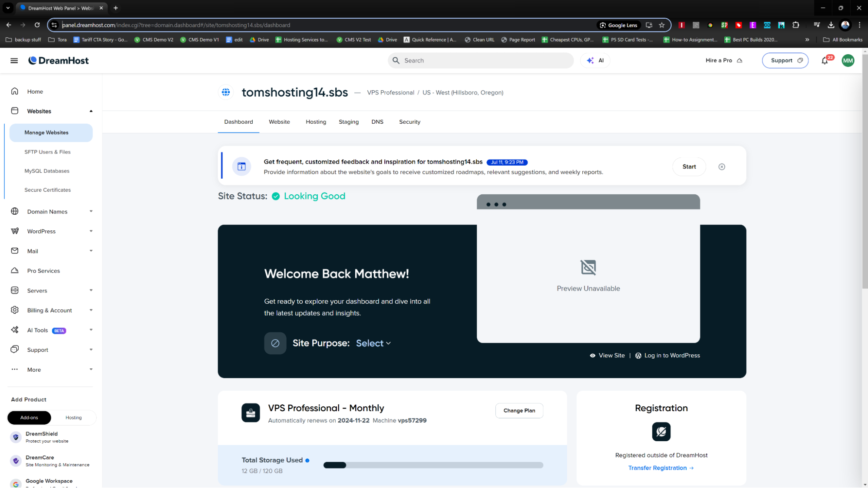
Task: Open the Dashboard tab
Action: click(x=238, y=122)
